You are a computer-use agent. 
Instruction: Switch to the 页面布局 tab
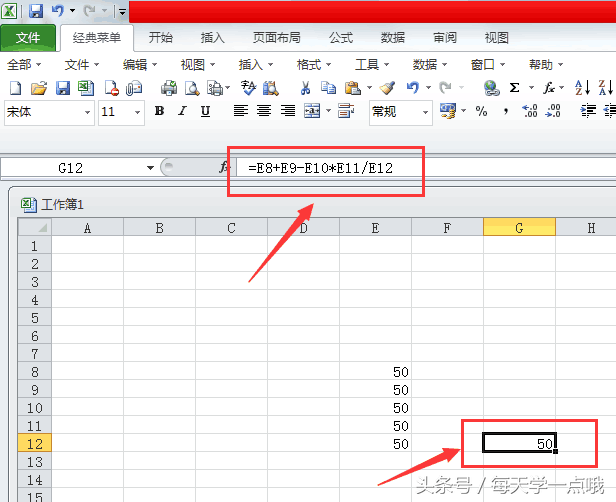coord(277,38)
